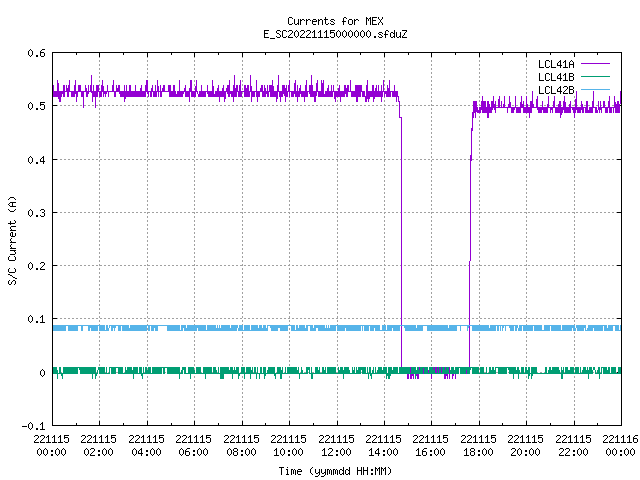640x480 pixels.
Task: Click the x-axis tick label 221115 08:00
Action: [x=241, y=446]
